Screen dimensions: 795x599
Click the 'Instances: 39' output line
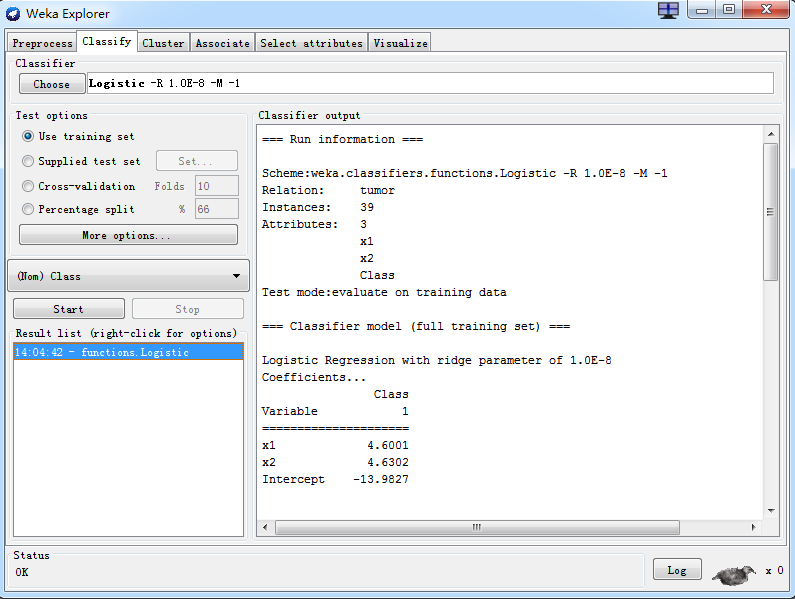tap(318, 207)
